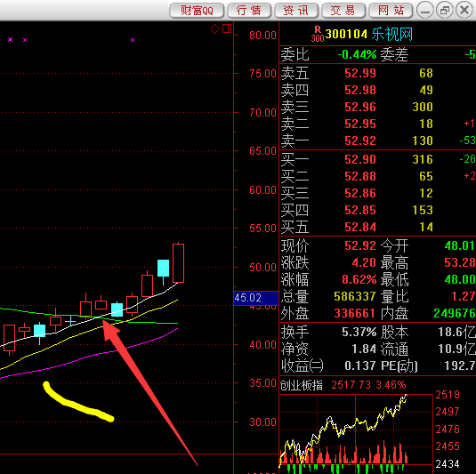Select buy-two price 52.88

(x=360, y=176)
